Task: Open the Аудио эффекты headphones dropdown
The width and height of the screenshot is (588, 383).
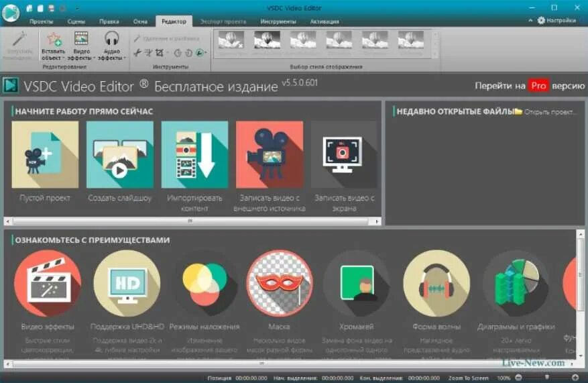Action: tap(112, 46)
